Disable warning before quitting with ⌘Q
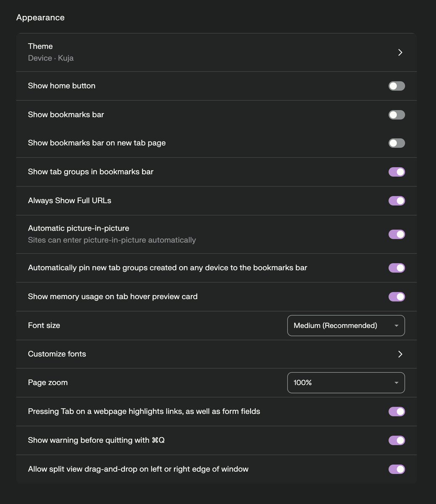 [x=396, y=441]
